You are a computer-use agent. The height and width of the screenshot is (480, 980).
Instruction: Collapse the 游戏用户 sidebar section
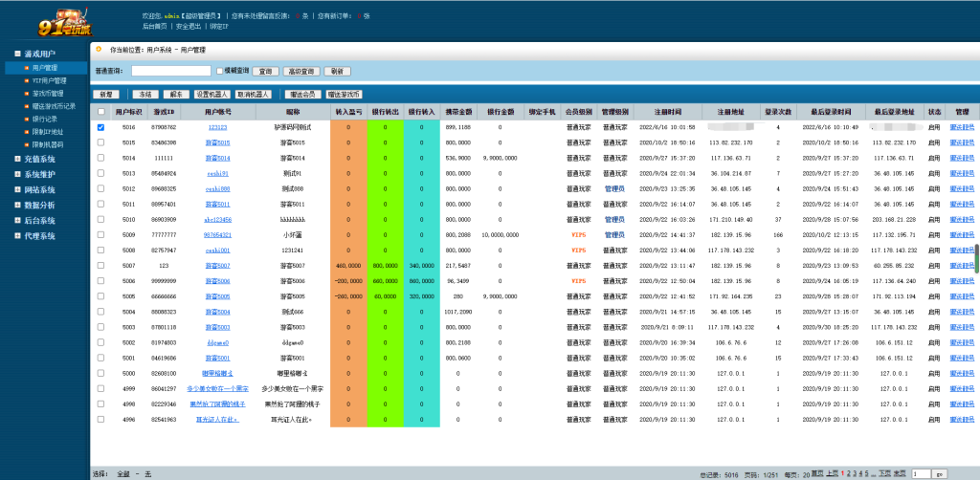(x=17, y=55)
